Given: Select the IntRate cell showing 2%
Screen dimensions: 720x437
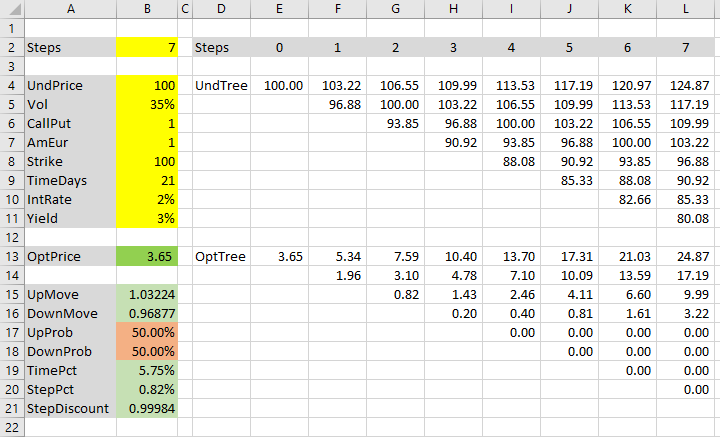Looking at the screenshot, I should 147,199.
